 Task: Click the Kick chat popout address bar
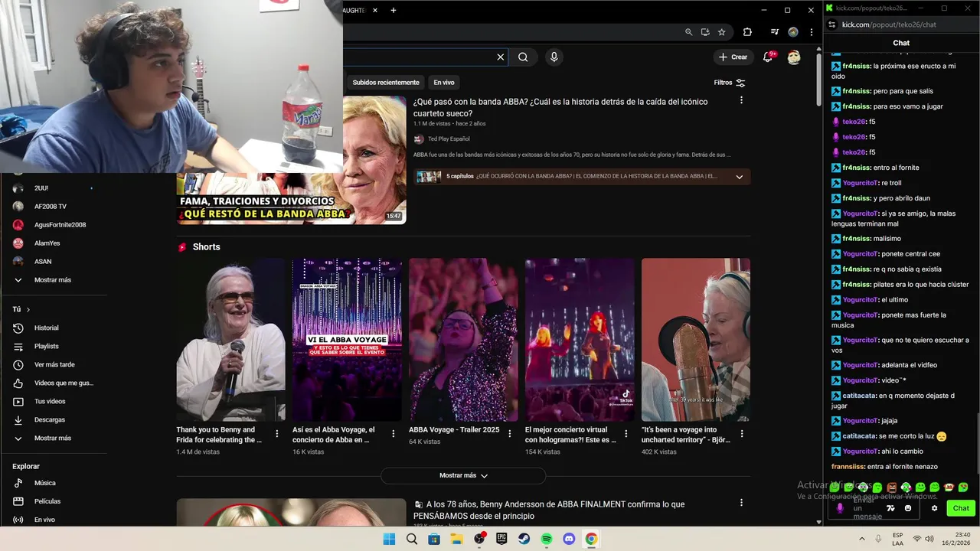[889, 24]
